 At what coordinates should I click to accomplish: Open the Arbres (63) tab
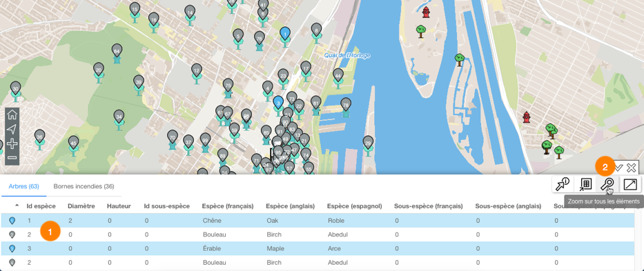click(24, 186)
